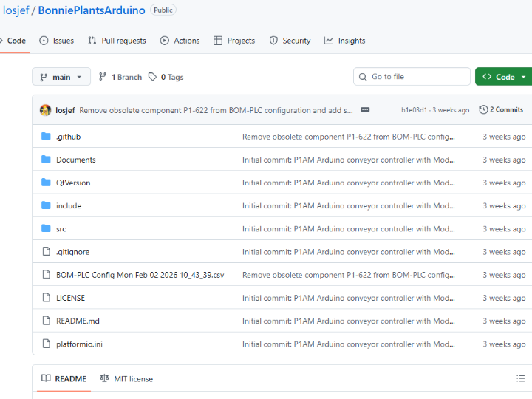Click the tags icon beside 0 Tags

152,77
